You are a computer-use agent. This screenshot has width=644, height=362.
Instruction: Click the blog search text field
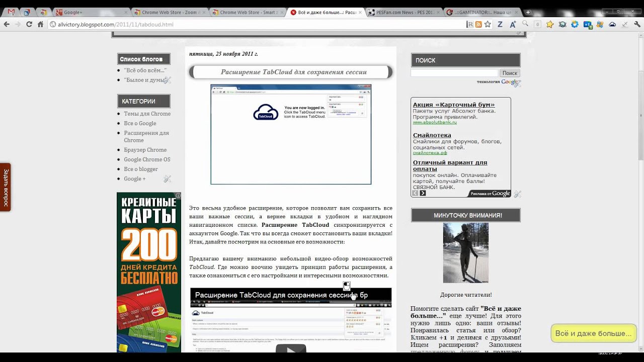pyautogui.click(x=454, y=73)
